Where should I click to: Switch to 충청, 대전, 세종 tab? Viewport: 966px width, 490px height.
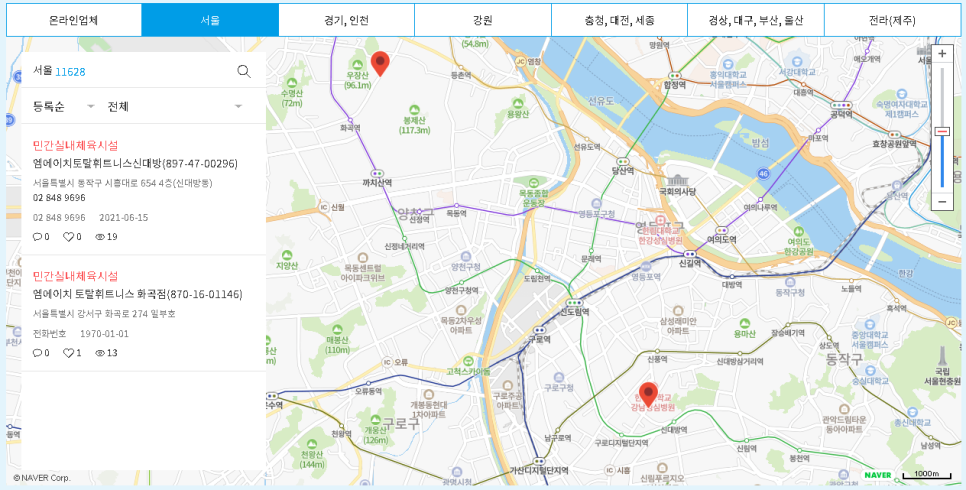tap(619, 20)
